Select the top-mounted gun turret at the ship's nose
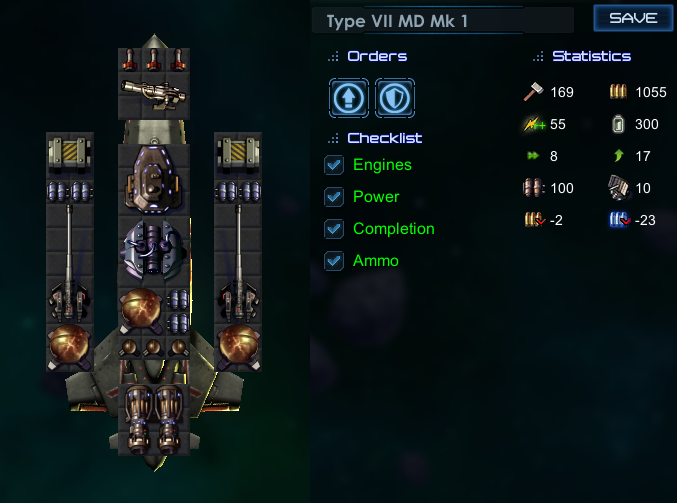 (154, 94)
